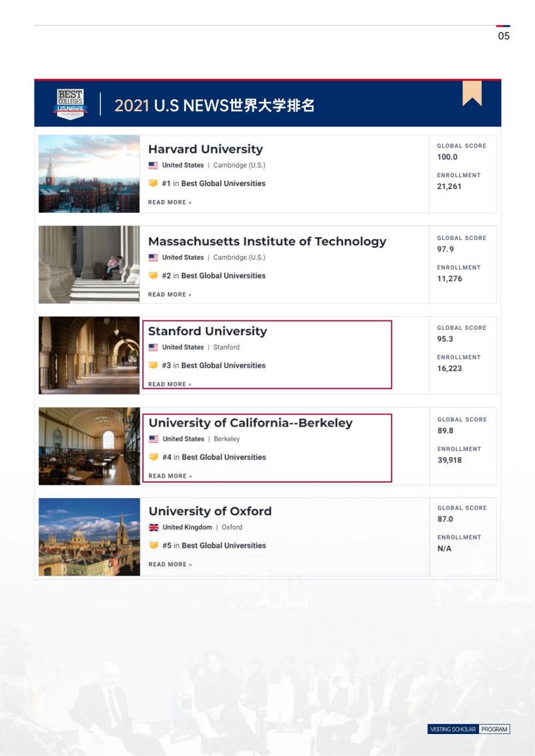The image size is (535, 756).
Task: Click the 'Berkeley' city location text
Action: [x=227, y=439]
